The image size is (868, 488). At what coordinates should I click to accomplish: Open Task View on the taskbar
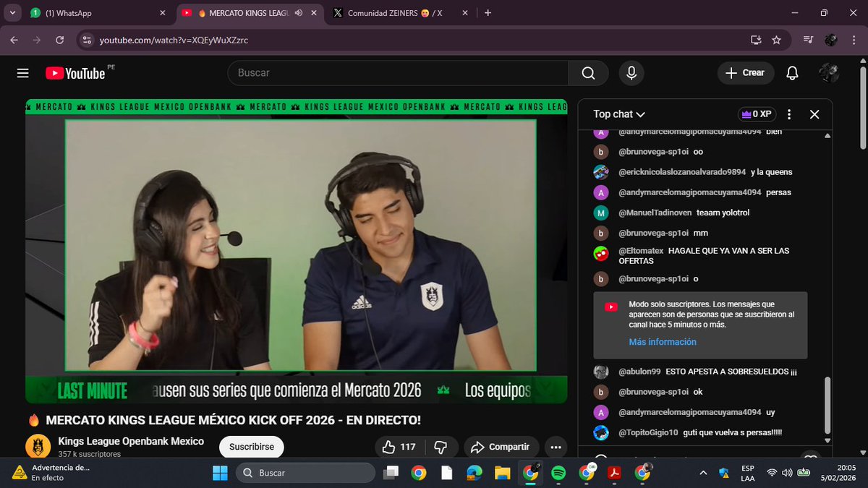tap(391, 473)
